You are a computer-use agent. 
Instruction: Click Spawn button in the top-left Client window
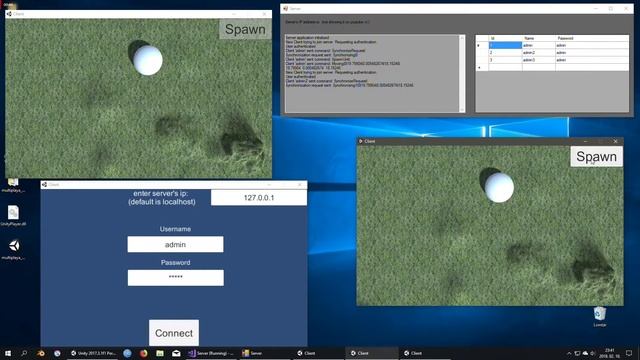click(x=245, y=29)
